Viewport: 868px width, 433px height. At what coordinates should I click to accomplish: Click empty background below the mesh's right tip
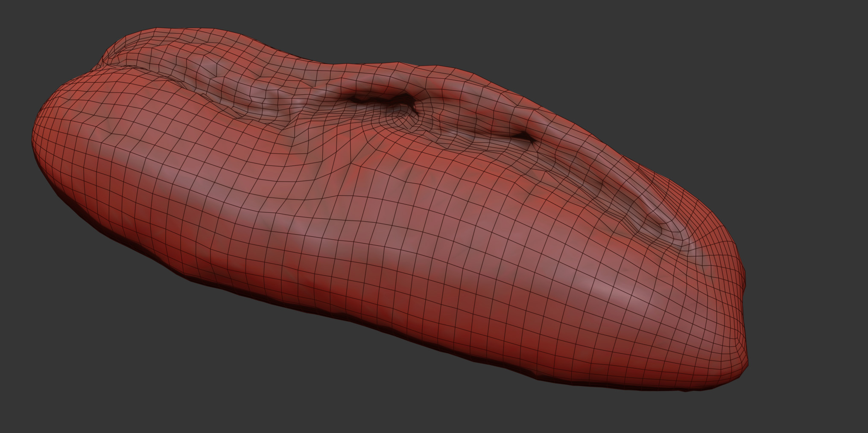(747, 410)
